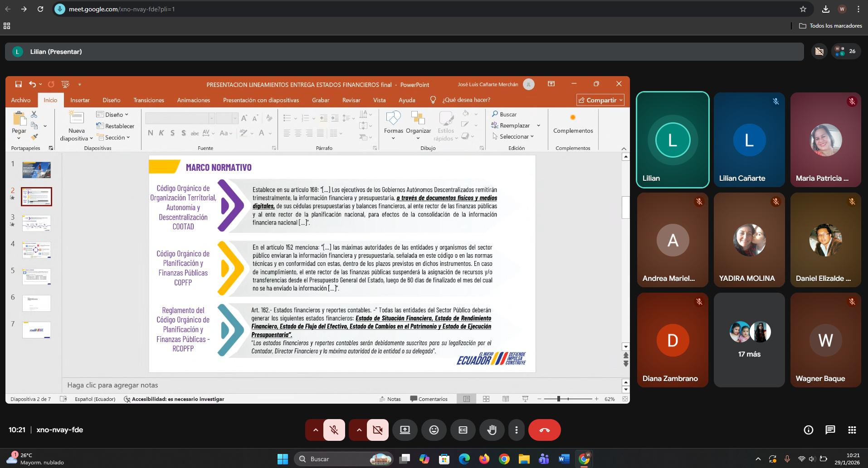The height and width of the screenshot is (468, 868).
Task: Click the 17 más participants tile
Action: tap(749, 340)
